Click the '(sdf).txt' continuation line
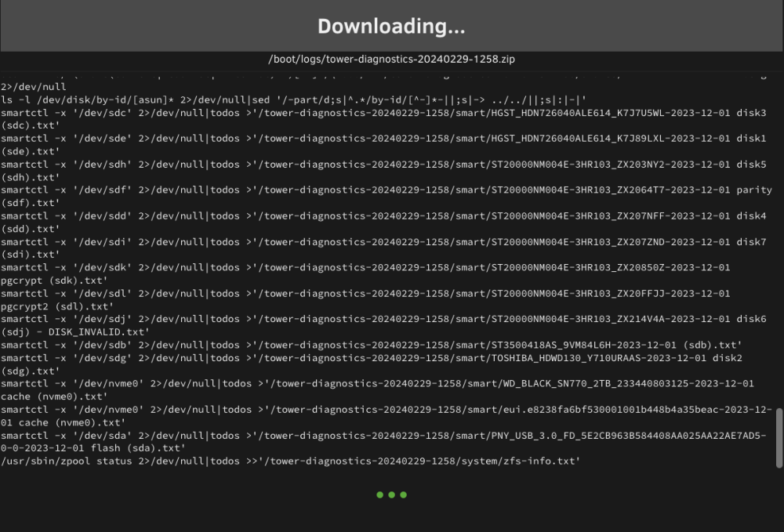This screenshot has width=784, height=532. point(30,203)
